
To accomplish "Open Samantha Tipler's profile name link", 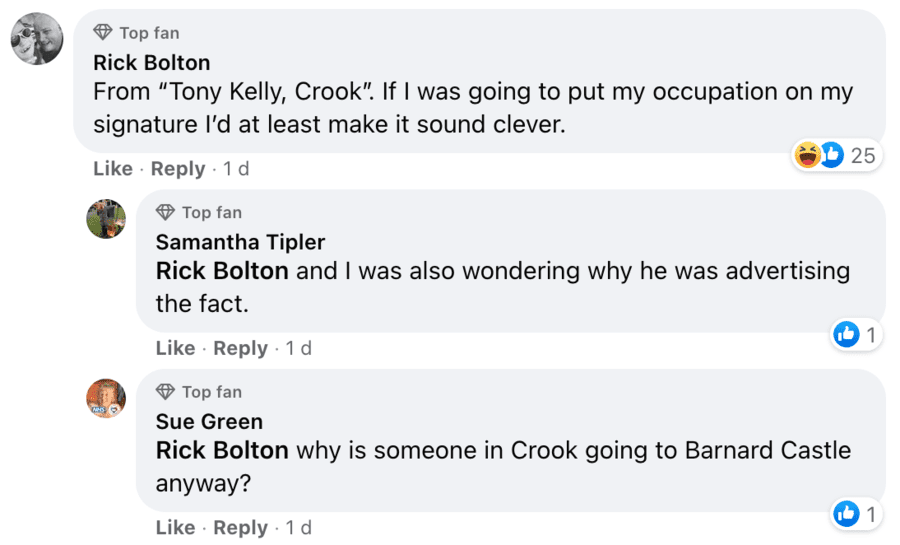I will pyautogui.click(x=240, y=241).
